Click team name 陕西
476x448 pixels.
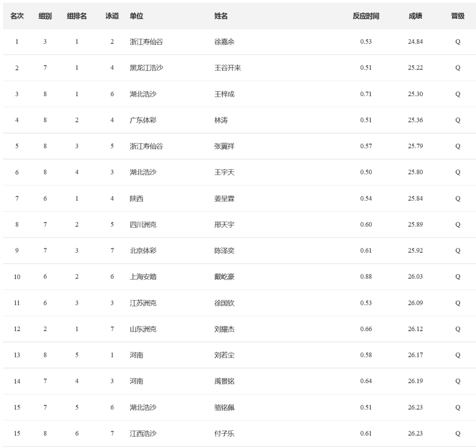coord(136,199)
